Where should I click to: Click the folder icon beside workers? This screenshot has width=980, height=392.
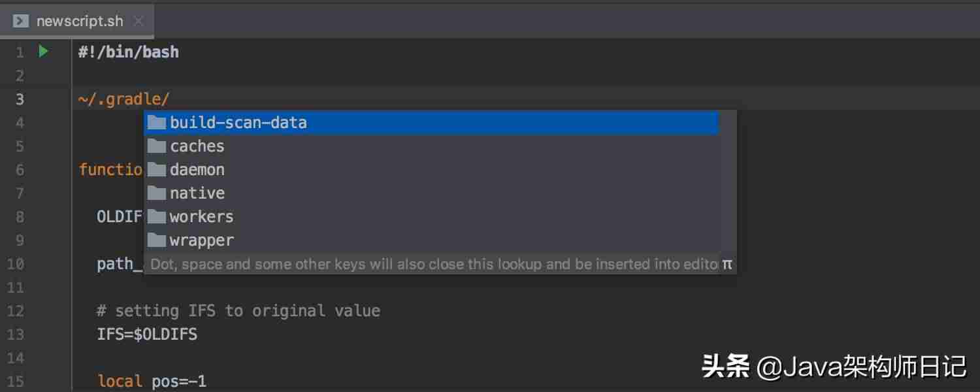pyautogui.click(x=157, y=216)
